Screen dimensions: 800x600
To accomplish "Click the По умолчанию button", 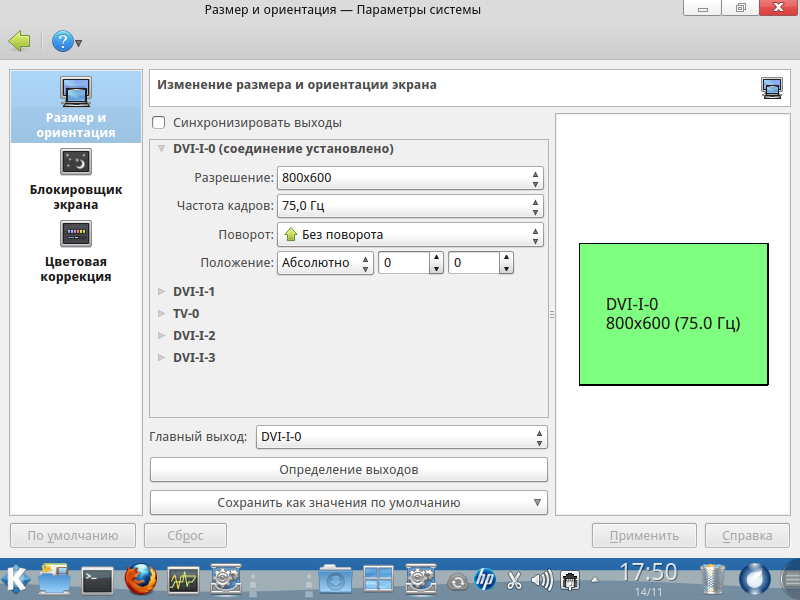I will click(x=73, y=536).
